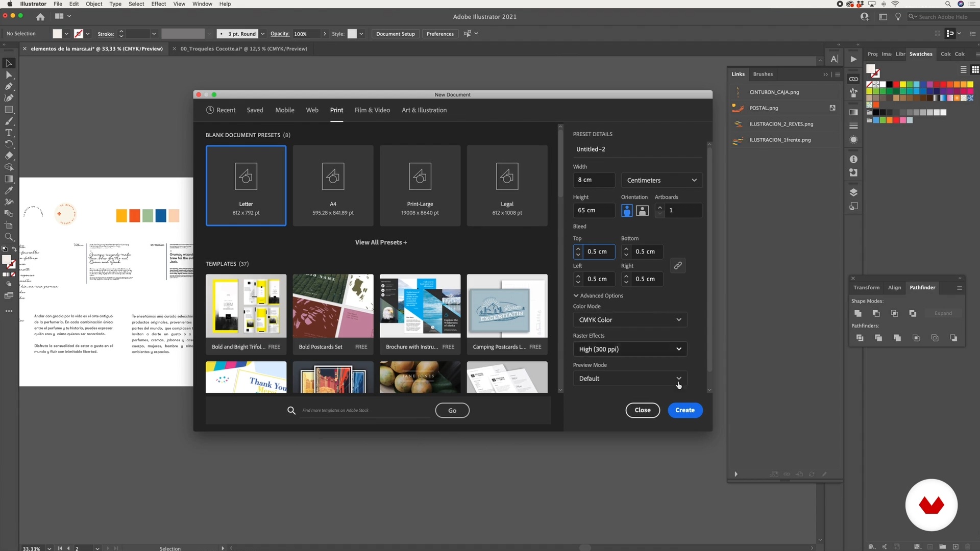Image resolution: width=980 pixels, height=551 pixels.
Task: Choose portrait orientation
Action: coord(627,210)
